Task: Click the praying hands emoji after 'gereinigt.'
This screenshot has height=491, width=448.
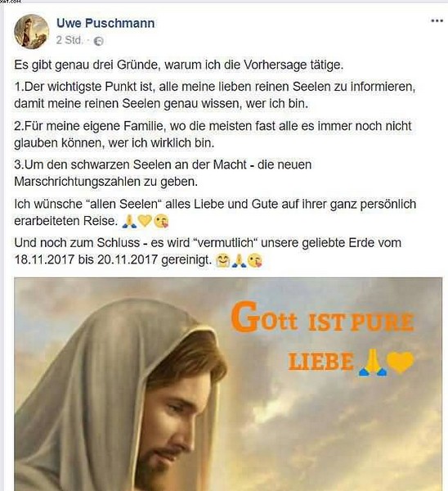Action: click(239, 260)
